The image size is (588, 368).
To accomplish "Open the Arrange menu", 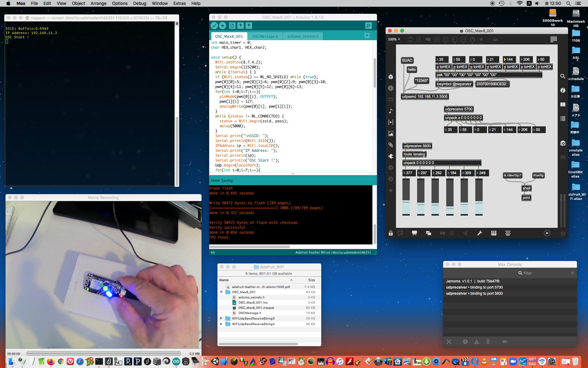I will [98, 3].
